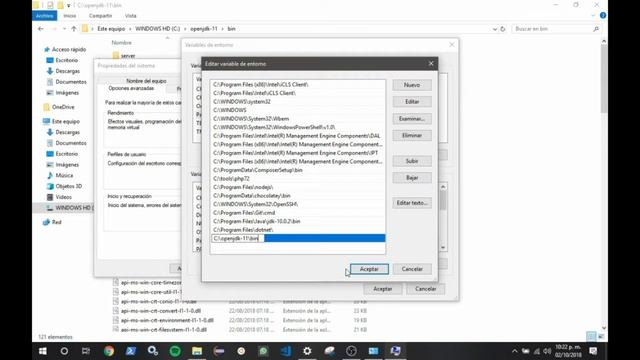This screenshot has height=360, width=640.
Task: Open WhatsApp from the taskbar
Action: (x=263, y=351)
